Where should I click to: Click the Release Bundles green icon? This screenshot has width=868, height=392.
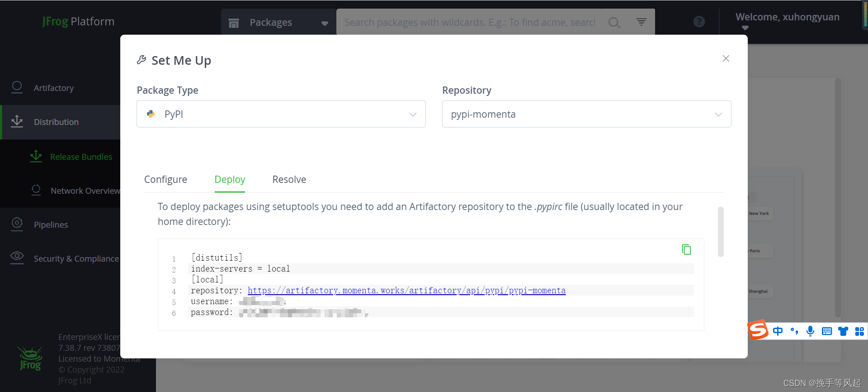[x=36, y=156]
